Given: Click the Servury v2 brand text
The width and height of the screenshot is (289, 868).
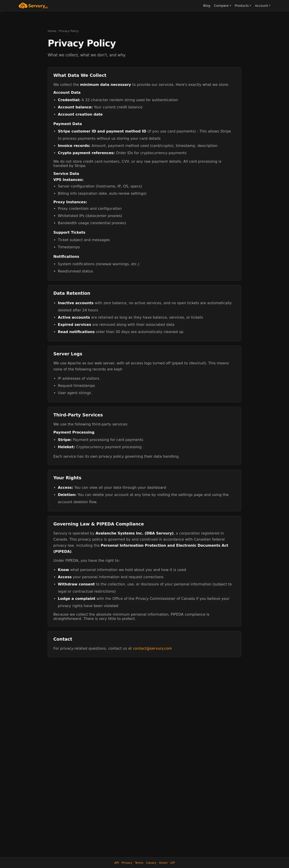Looking at the screenshot, I should tap(38, 6).
